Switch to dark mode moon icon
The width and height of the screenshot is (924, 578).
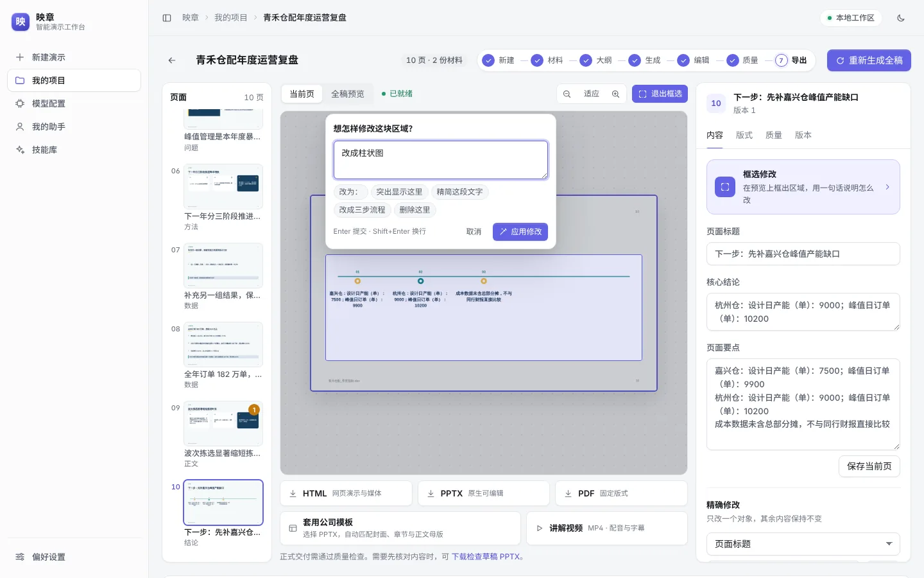901,18
